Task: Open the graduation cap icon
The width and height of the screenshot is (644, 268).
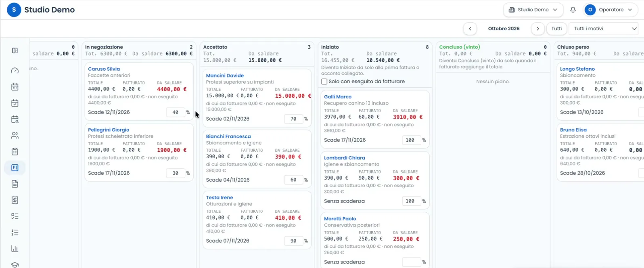Action: (x=15, y=264)
